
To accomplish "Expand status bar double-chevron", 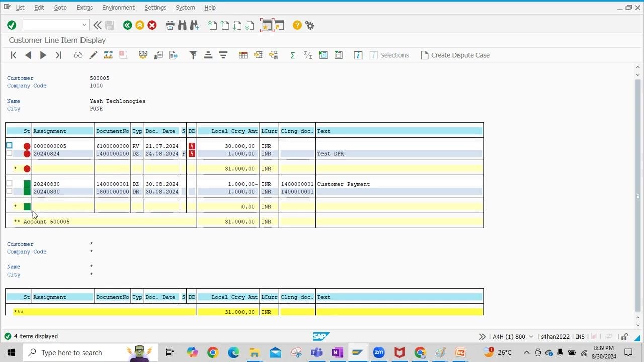I will [482, 337].
